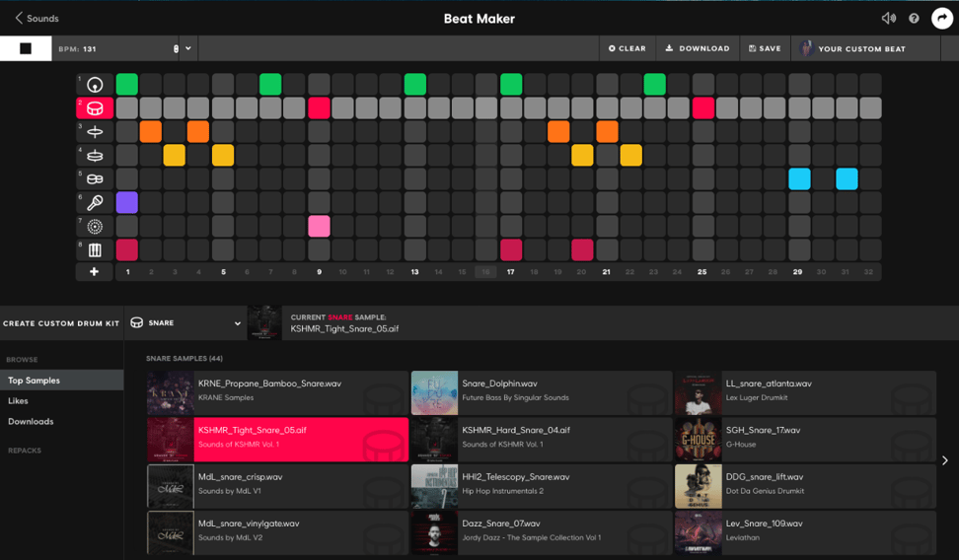The width and height of the screenshot is (959, 560).
Task: Select the piano keys track icon
Action: click(x=95, y=250)
